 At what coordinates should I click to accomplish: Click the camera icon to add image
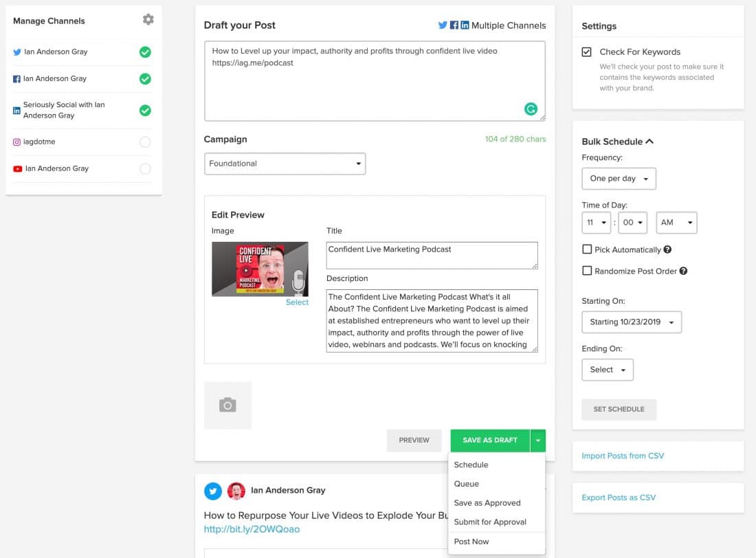(227, 405)
